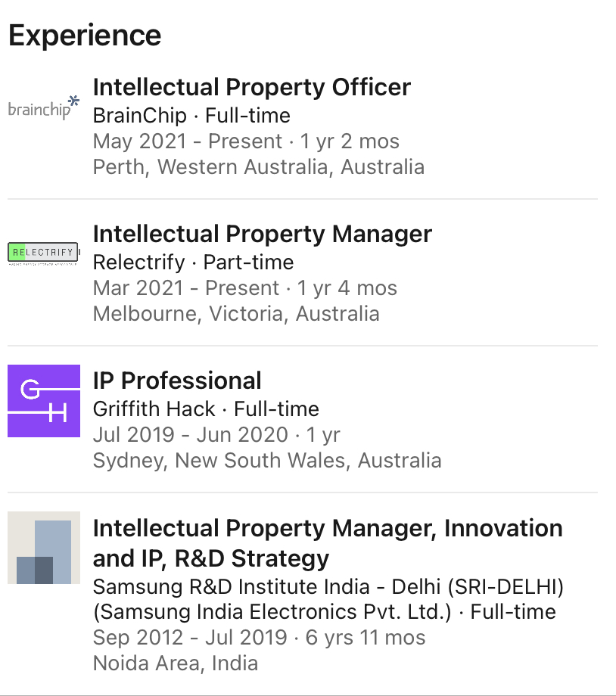Open the Relectrify company logo
This screenshot has height=696, width=616.
[x=44, y=254]
